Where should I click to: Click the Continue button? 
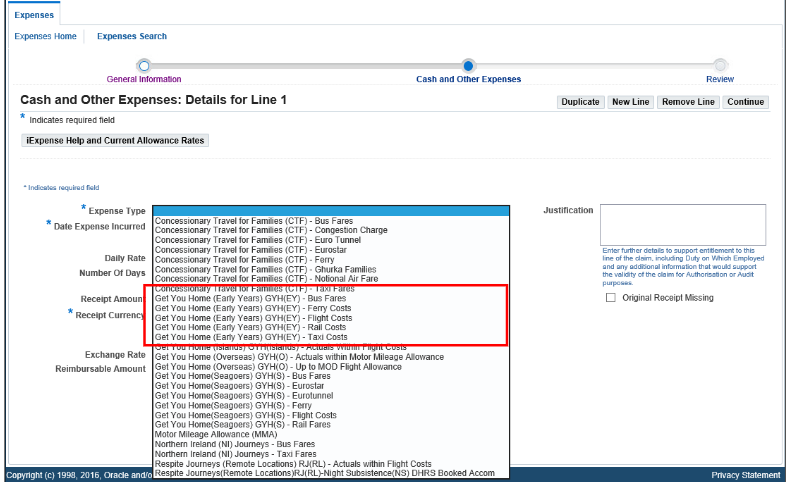pyautogui.click(x=745, y=102)
